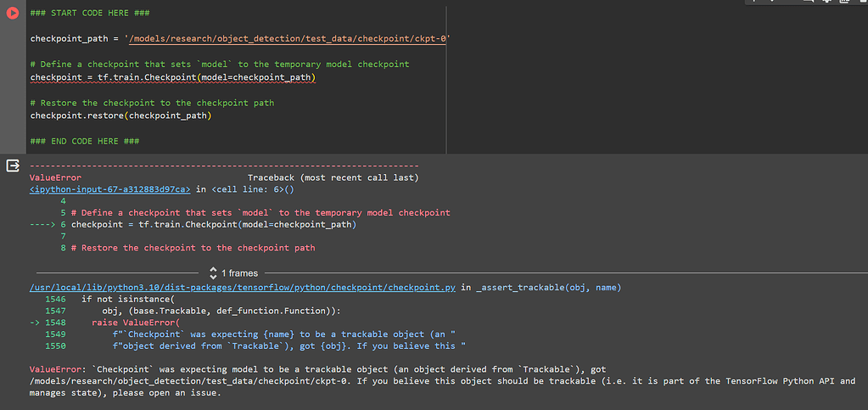Click arrow line 6 in traceback output
868x410 pixels.
click(x=212, y=225)
